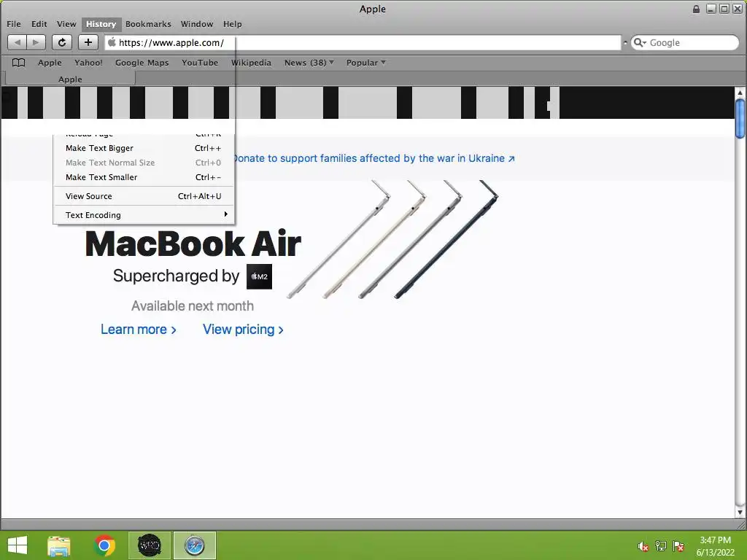Screen dimensions: 747x560
Task: Open the Bookmarks menu
Action: click(x=148, y=24)
